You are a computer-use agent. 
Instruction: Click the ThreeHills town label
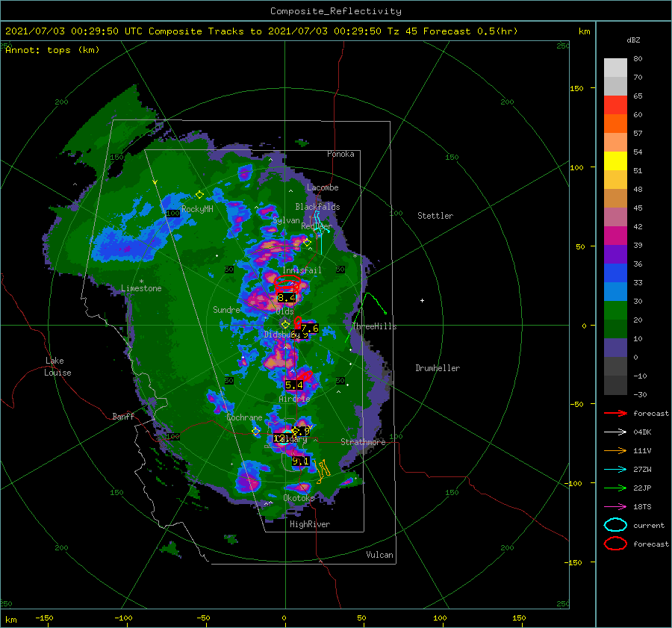coord(374,326)
